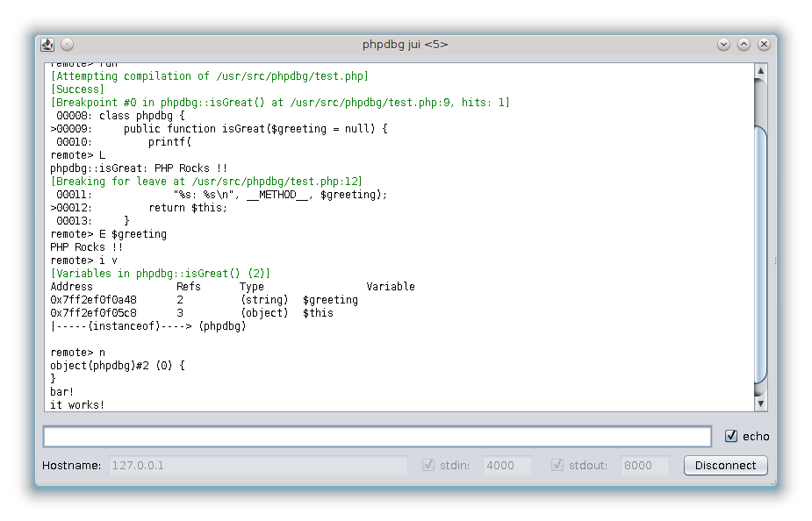Viewport: 812px width, 521px height.
Task: Click the scrollbar down arrow in console
Action: (x=761, y=403)
